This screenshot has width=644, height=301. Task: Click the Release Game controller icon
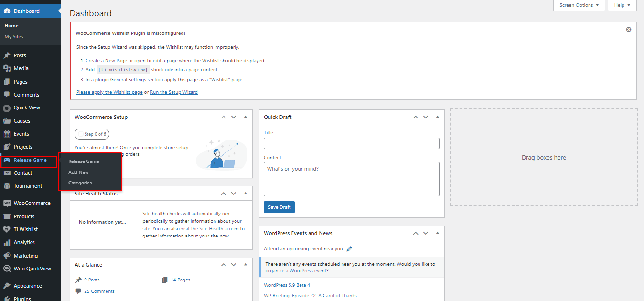point(7,160)
